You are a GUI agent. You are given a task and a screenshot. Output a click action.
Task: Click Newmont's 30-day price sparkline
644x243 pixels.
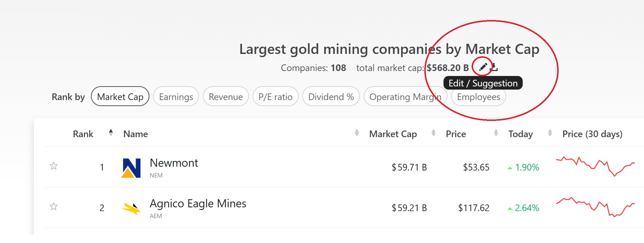[x=595, y=167]
